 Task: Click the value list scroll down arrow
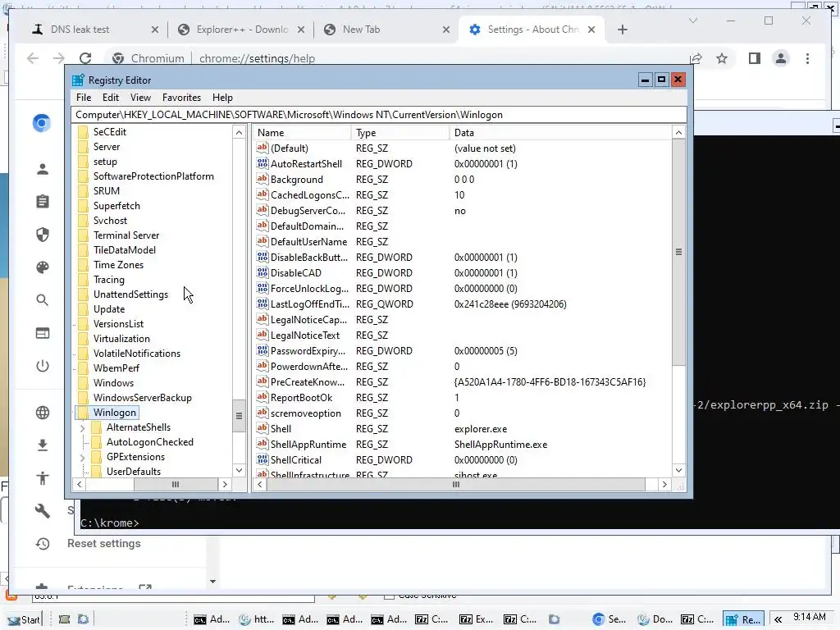[x=678, y=470]
